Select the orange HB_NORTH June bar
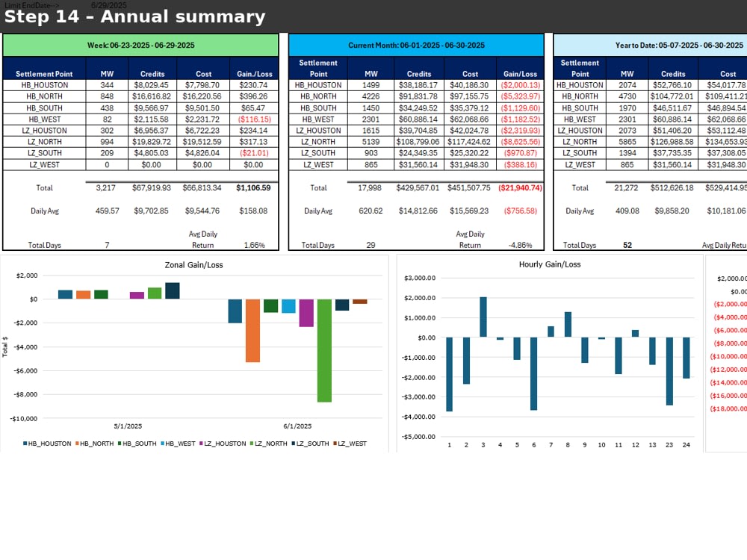The image size is (747, 560). 253,331
